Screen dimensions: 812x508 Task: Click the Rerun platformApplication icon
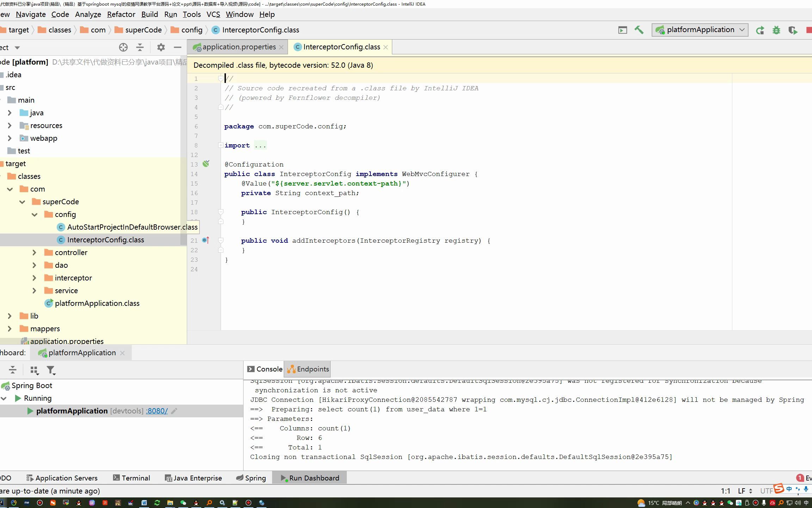point(760,30)
